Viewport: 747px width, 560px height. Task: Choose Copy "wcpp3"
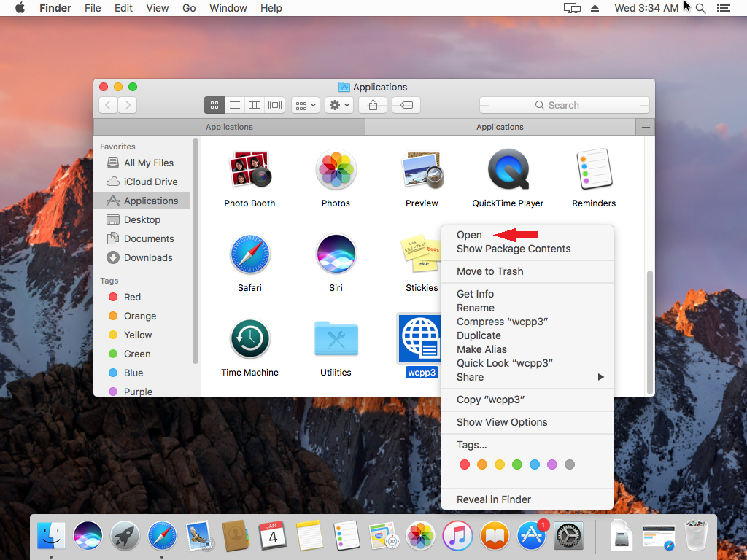[x=527, y=400]
